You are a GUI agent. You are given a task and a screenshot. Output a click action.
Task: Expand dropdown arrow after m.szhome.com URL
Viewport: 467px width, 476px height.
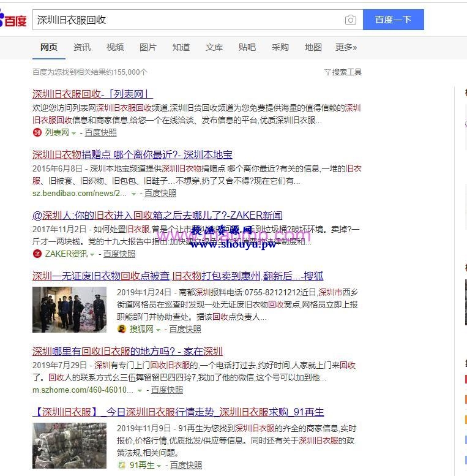tap(140, 390)
